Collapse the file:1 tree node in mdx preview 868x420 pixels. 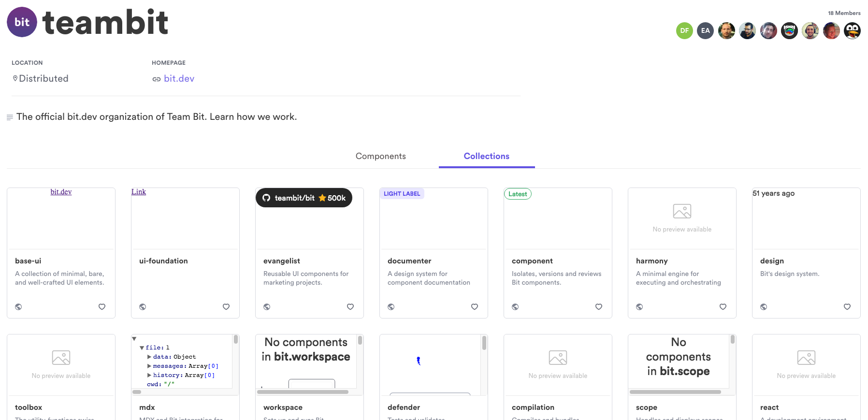[142, 348]
